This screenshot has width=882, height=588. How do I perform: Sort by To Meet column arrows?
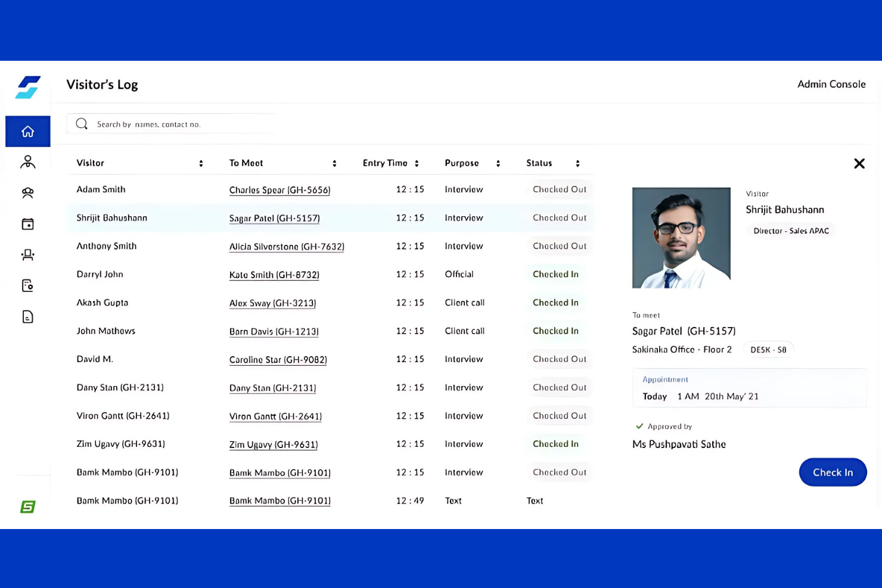click(334, 163)
